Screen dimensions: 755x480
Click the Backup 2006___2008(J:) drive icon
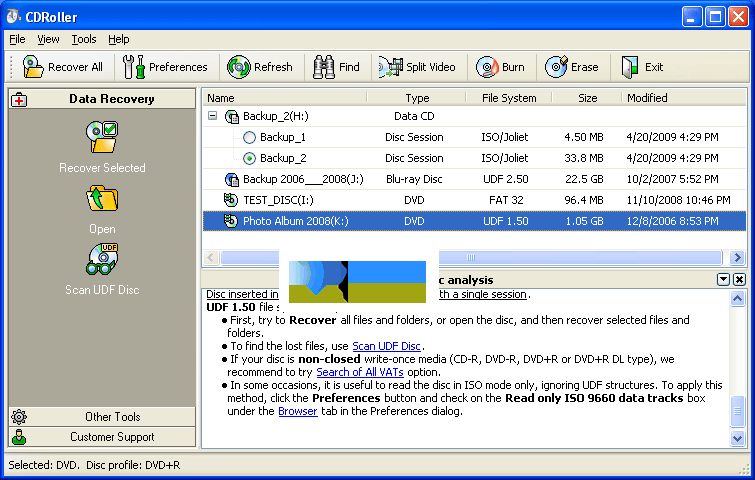[232, 179]
